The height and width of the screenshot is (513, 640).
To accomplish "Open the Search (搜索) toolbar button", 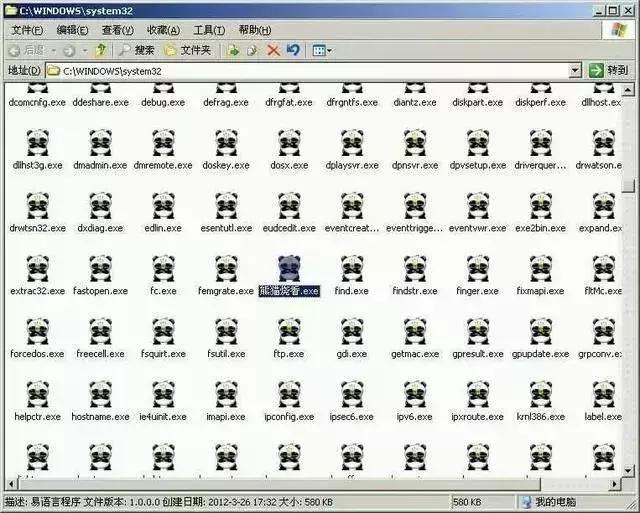I will [136, 50].
